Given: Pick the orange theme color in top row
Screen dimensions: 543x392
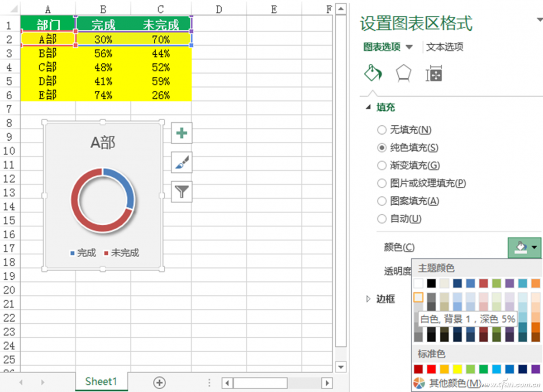Looking at the screenshot, I should click(x=536, y=283).
